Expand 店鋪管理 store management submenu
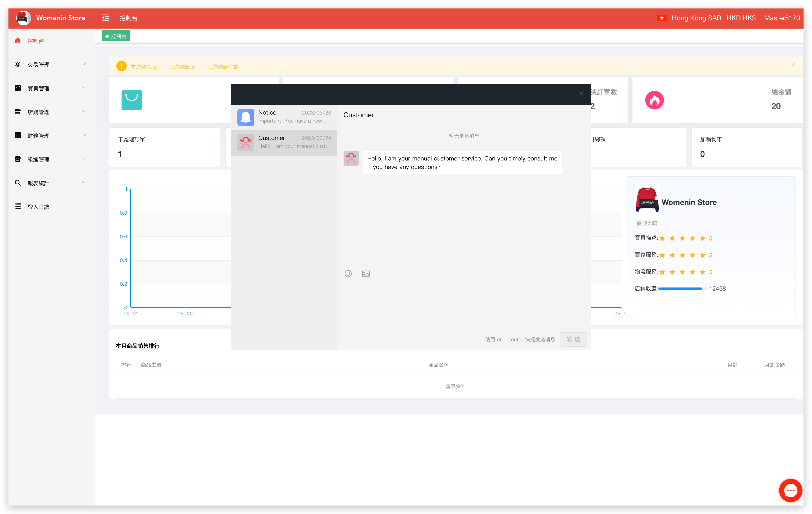The image size is (812, 514). point(50,112)
